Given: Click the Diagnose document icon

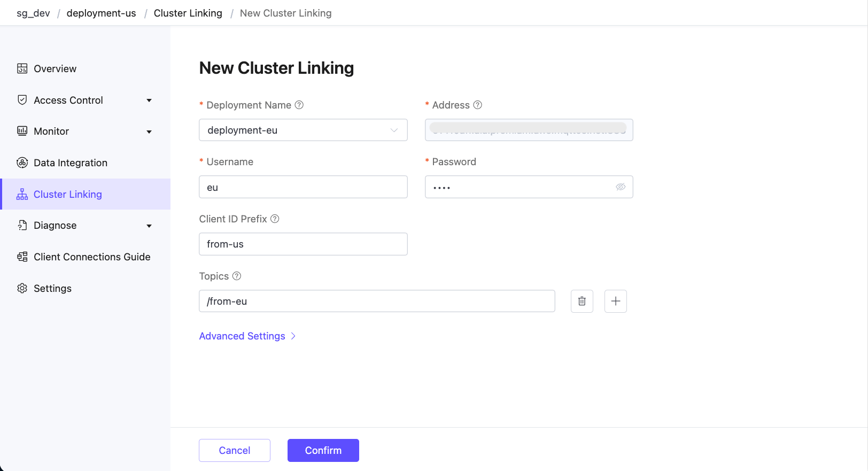Looking at the screenshot, I should pos(22,225).
